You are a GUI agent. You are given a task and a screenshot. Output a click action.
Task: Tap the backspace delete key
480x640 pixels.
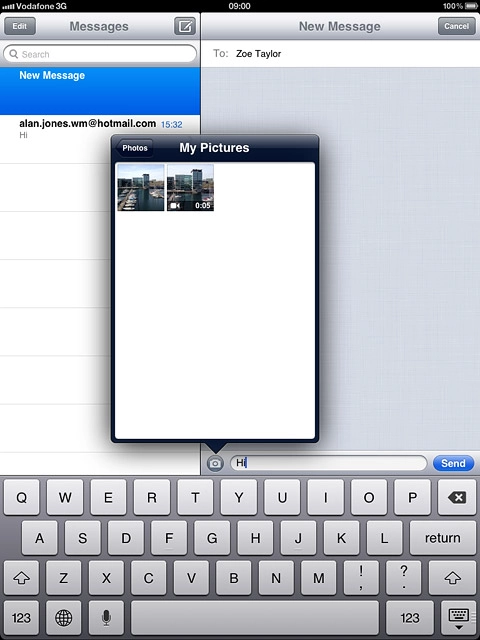click(456, 497)
